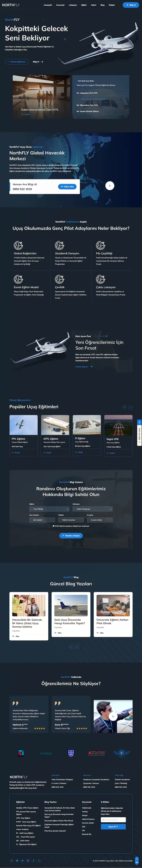Open the Night VFR course thumbnail
Viewport: 142px width, 868px height.
pos(118,425)
